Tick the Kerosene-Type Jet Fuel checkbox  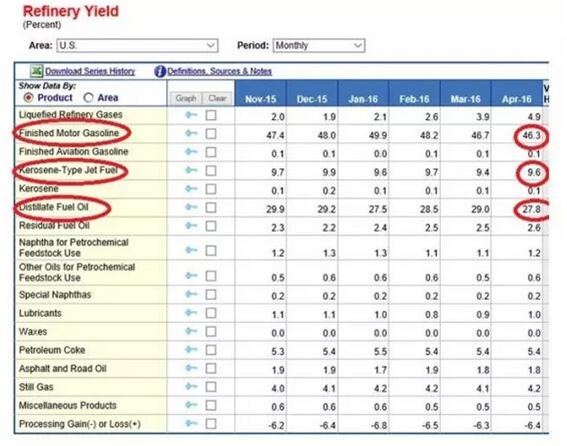coord(211,171)
